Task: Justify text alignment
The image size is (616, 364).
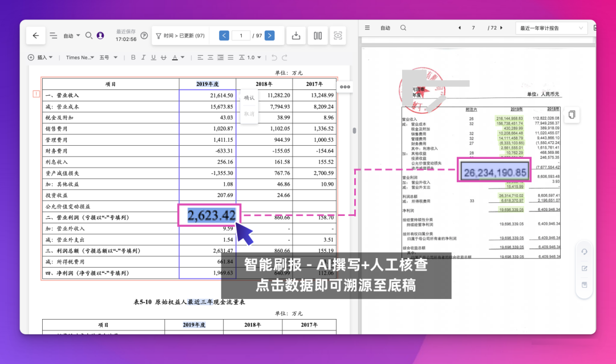Action: click(x=230, y=58)
